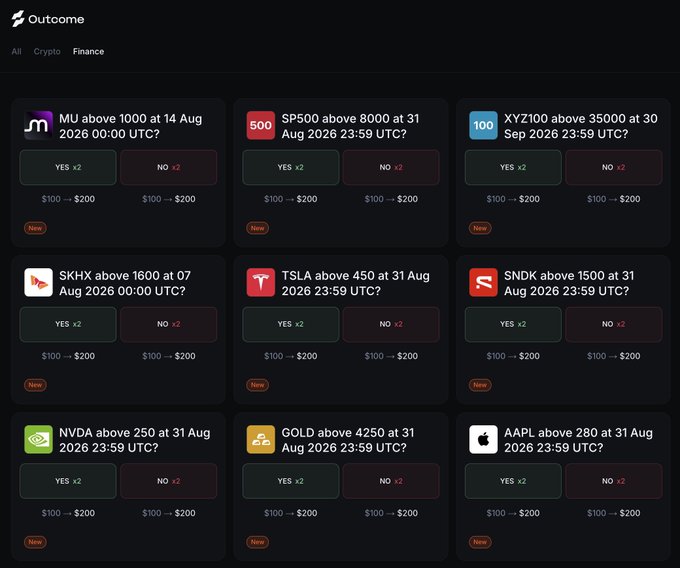Open the MU above 1000 market title
The height and width of the screenshot is (568, 680).
[x=131, y=126]
